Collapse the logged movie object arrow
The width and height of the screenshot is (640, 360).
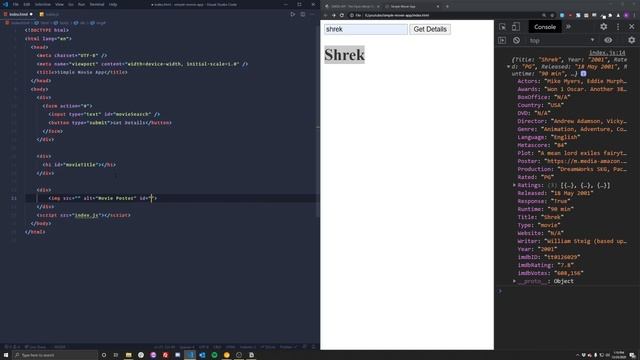point(509,67)
